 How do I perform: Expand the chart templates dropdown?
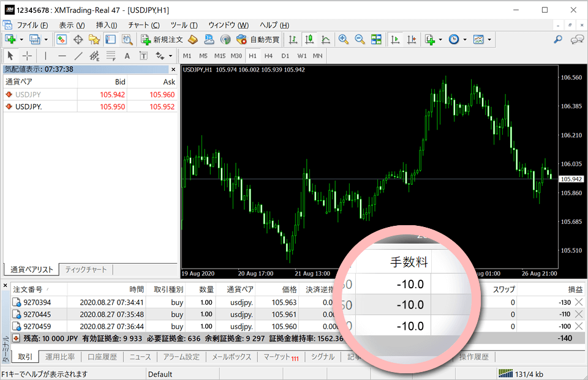pos(489,40)
